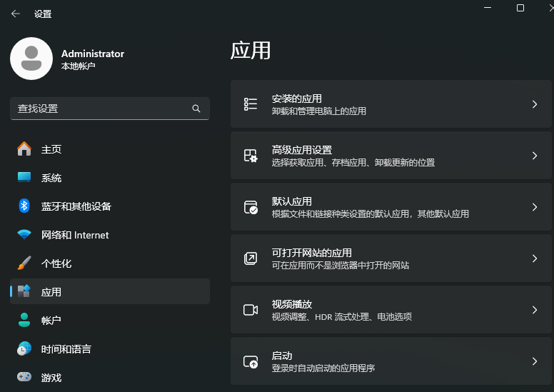
Task: Click the Administrator account name
Action: (x=93, y=54)
